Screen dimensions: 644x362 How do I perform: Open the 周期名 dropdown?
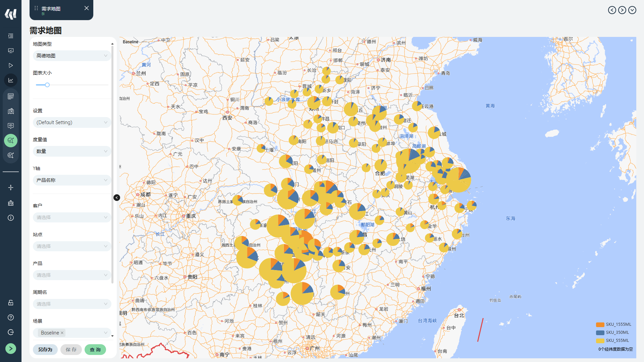[x=72, y=304]
